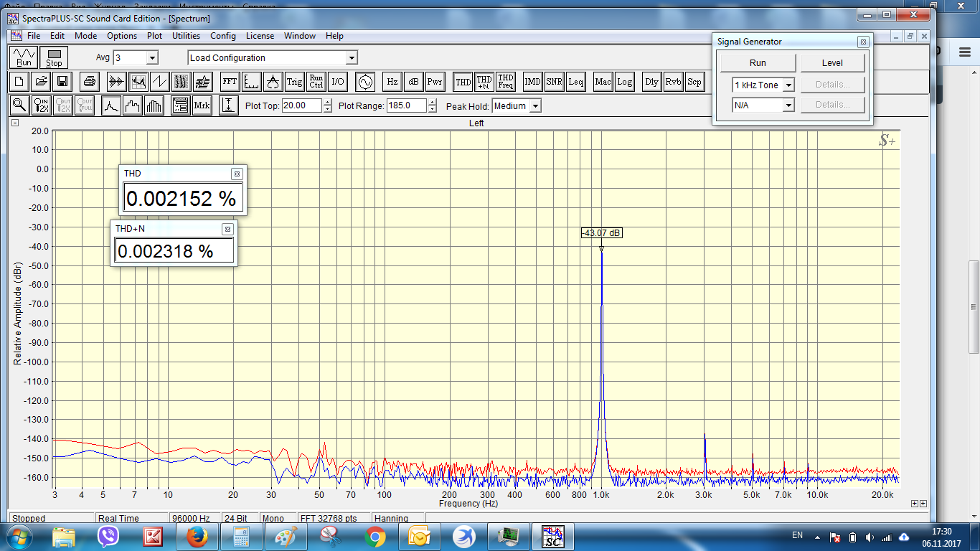Expand the Load Configuration dropdown
Viewport: 980px width, 551px height.
click(x=351, y=58)
